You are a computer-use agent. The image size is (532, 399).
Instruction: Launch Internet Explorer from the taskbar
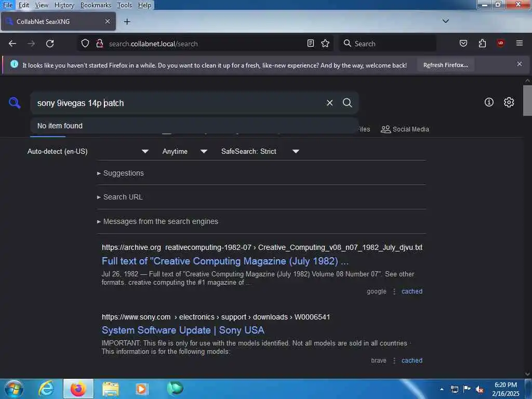click(x=46, y=389)
